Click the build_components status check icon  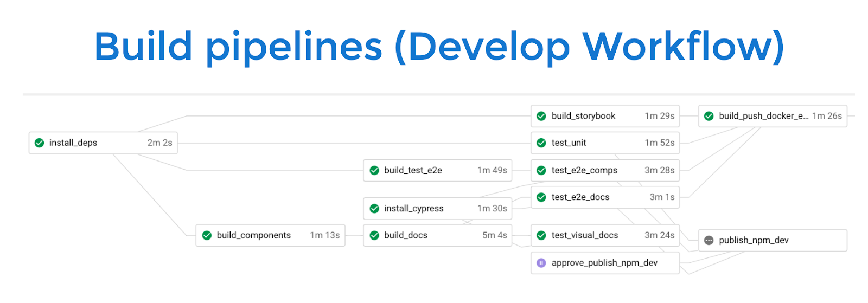tap(207, 235)
